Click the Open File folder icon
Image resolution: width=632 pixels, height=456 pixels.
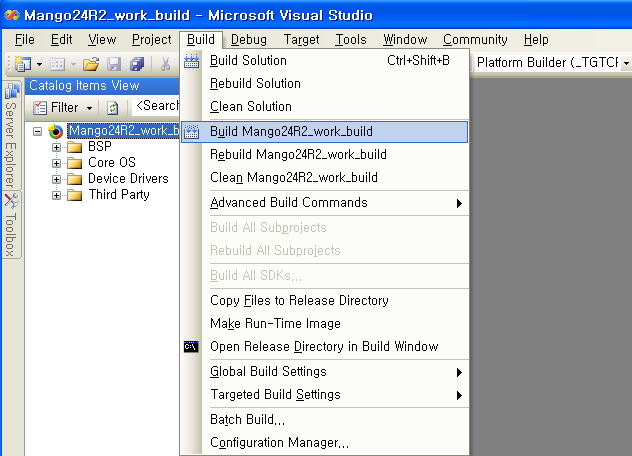[91, 64]
